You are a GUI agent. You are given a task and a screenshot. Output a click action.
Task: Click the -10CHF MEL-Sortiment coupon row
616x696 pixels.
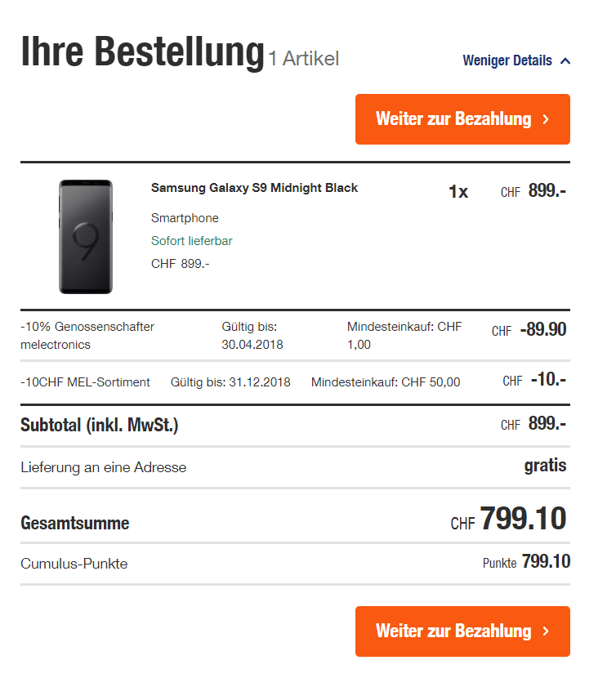coord(86,381)
